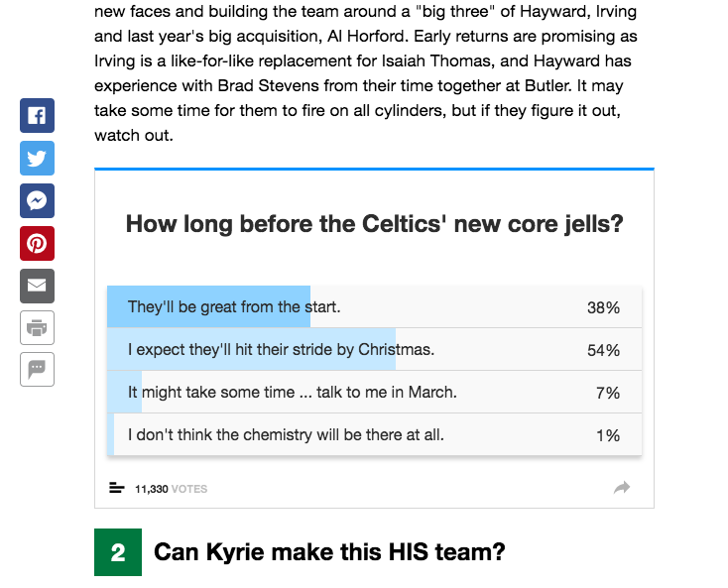This screenshot has height=588, width=728.
Task: Click the article paragraph about Al Horford
Action: click(366, 73)
